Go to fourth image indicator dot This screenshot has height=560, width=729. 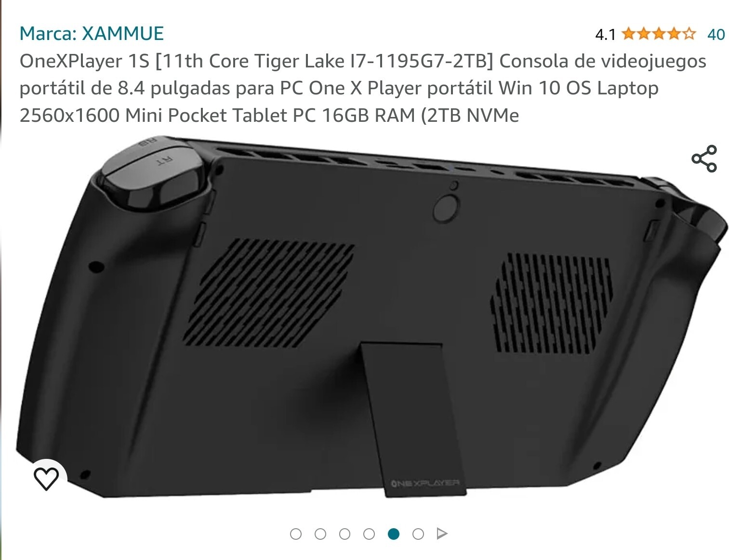pos(369,534)
